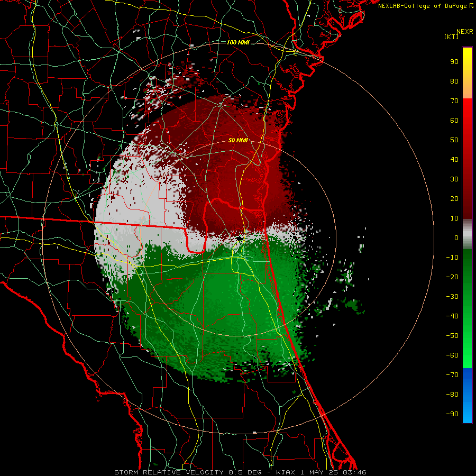This screenshot has width=476, height=476.
Task: Click the positive 10 scale label
Action: coord(454,218)
